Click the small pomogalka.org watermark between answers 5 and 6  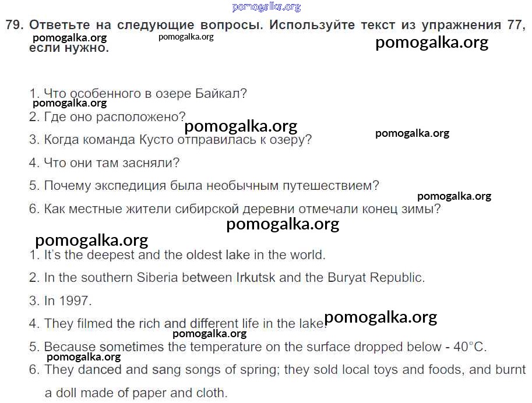(x=83, y=357)
